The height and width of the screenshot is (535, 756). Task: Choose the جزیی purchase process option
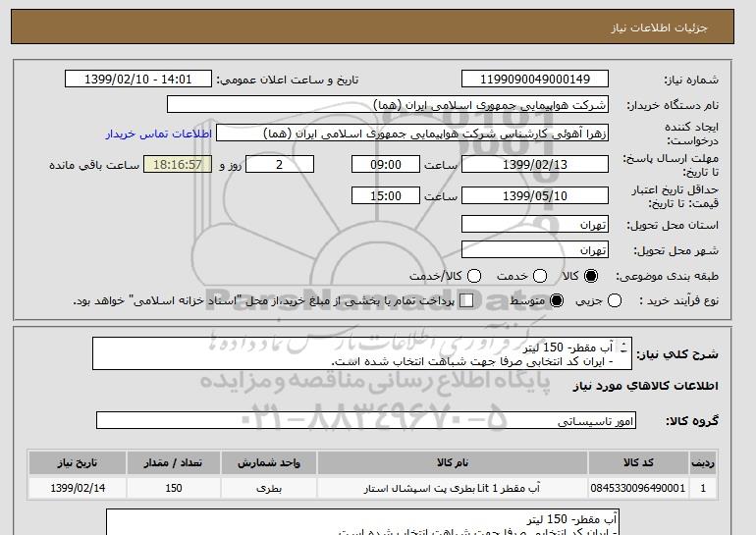click(615, 300)
